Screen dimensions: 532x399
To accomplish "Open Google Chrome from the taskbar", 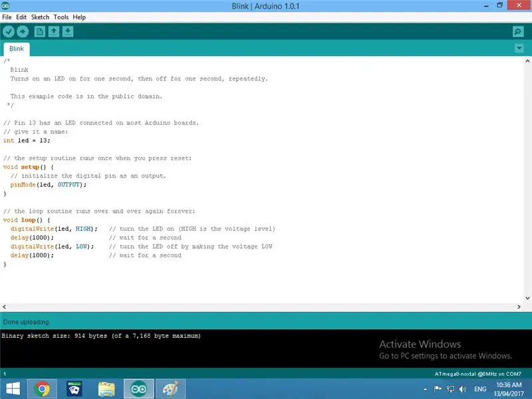I will pyautogui.click(x=42, y=389).
